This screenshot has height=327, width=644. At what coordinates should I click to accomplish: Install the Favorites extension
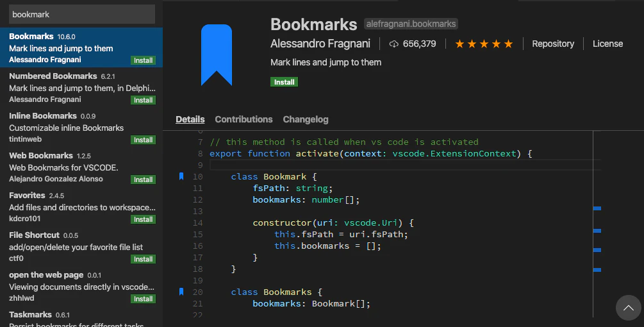144,220
